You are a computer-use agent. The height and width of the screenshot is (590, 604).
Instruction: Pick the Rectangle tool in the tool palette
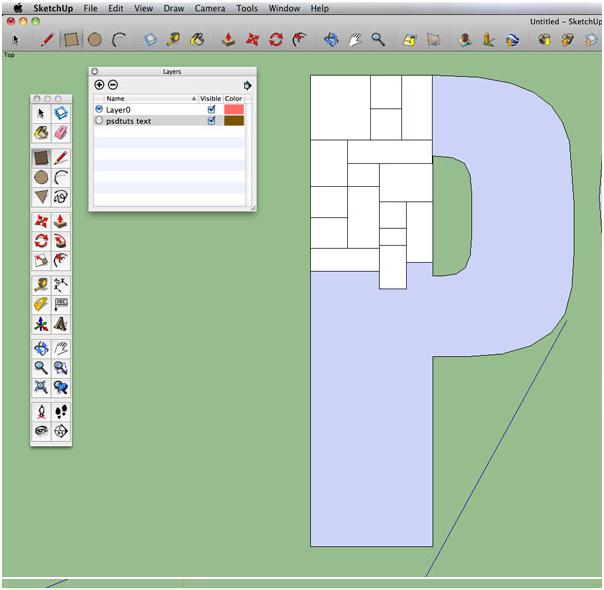coord(41,158)
